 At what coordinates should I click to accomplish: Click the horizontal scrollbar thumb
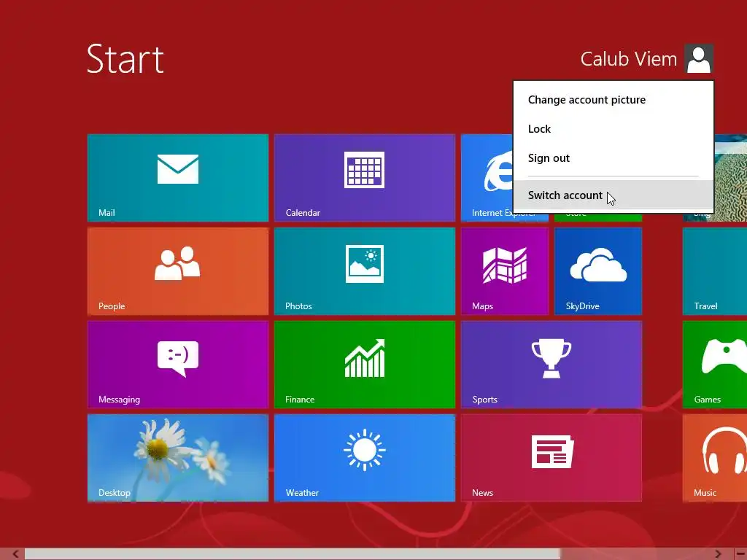293,554
